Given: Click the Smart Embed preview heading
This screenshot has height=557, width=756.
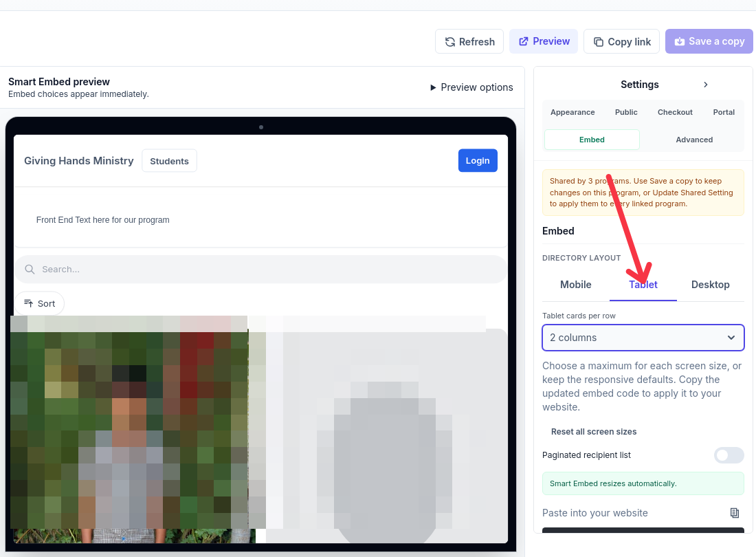Looking at the screenshot, I should tap(59, 82).
